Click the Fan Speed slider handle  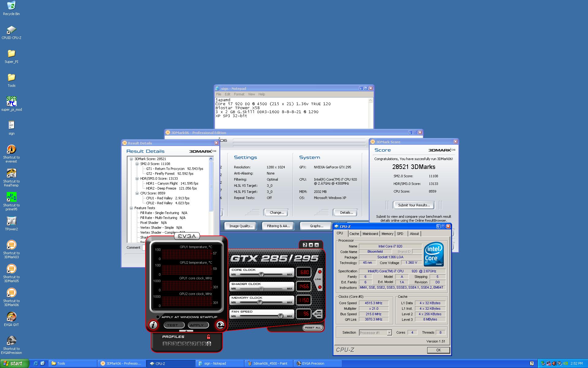click(x=280, y=316)
